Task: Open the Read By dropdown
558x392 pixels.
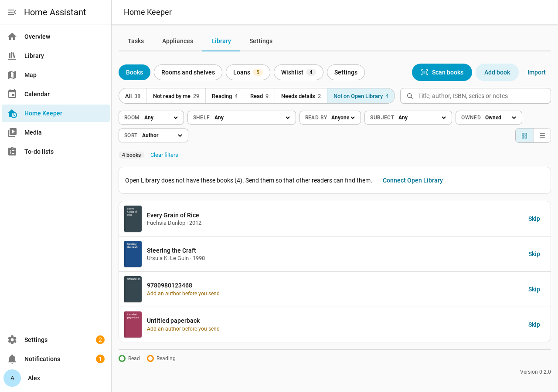Action: coord(330,118)
